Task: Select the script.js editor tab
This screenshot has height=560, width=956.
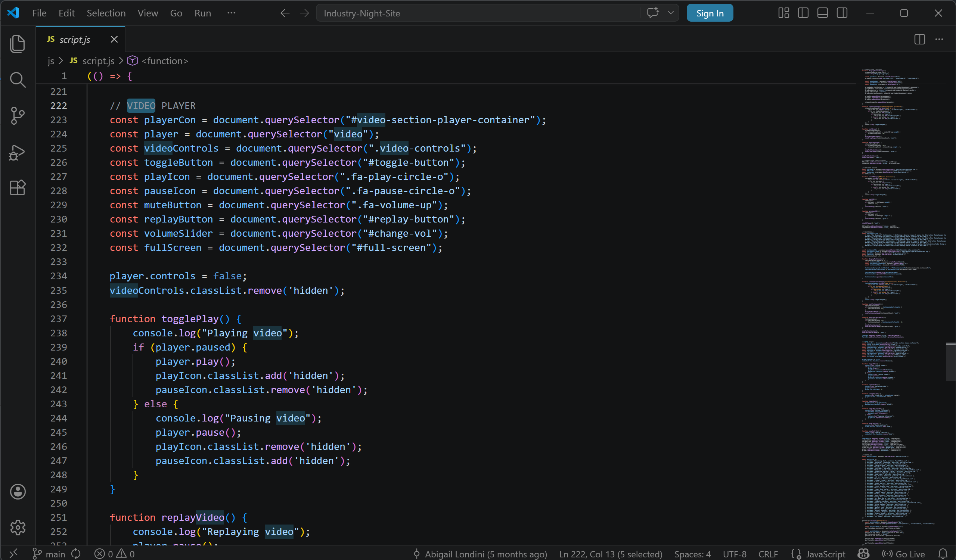Action: pyautogui.click(x=75, y=40)
